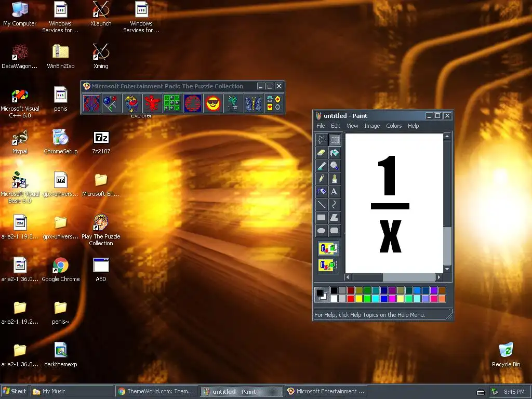532x399 pixels.
Task: Select the Xming desktop shortcut
Action: click(x=101, y=57)
